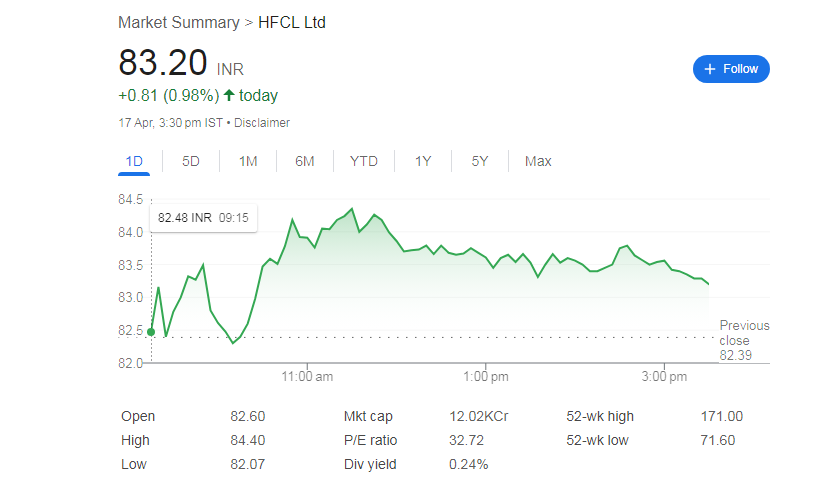Click the 52-wk low value 71.60
Viewport: 814px width, 495px height.
[717, 440]
